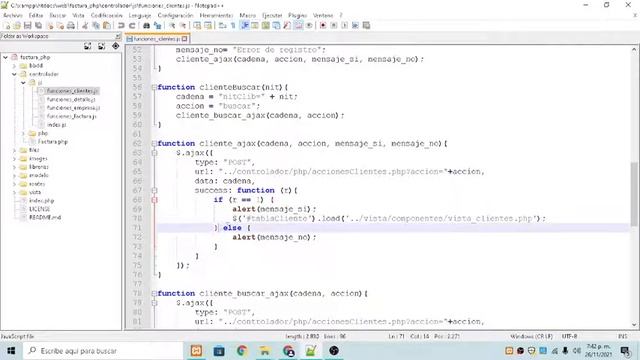Open funciones_detalle.js in the tree
The height and width of the screenshot is (360, 640).
point(71,100)
